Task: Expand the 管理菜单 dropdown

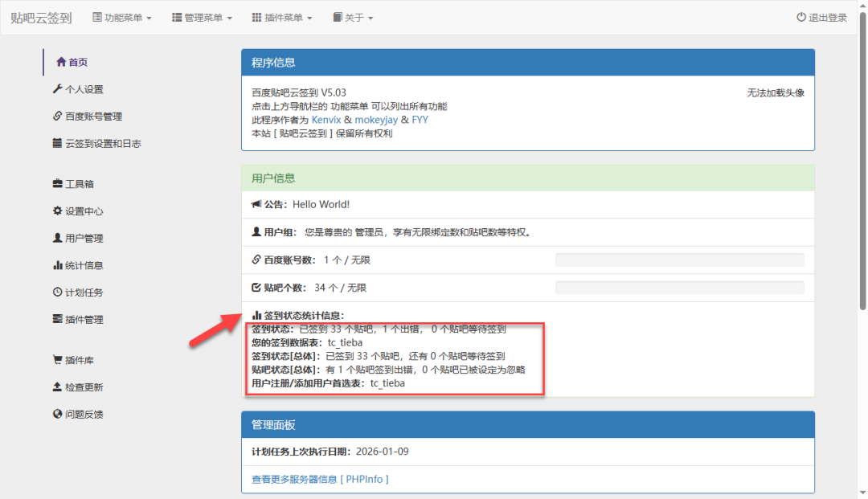Action: 202,18
